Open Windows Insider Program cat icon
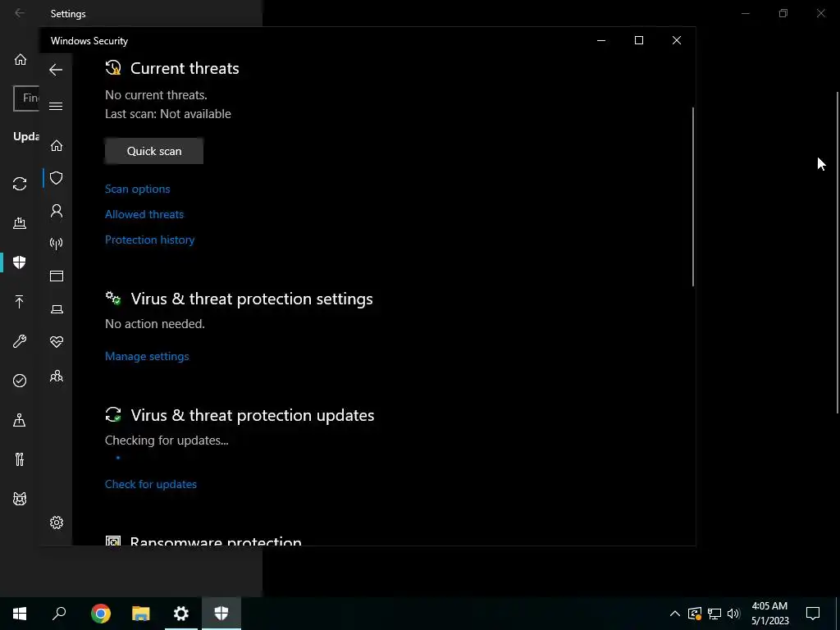 click(x=20, y=499)
